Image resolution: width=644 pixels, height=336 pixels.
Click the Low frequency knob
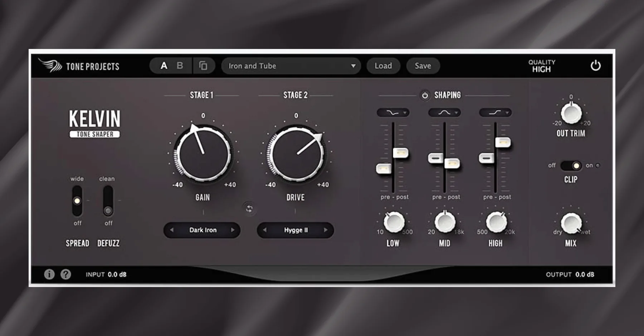point(394,222)
